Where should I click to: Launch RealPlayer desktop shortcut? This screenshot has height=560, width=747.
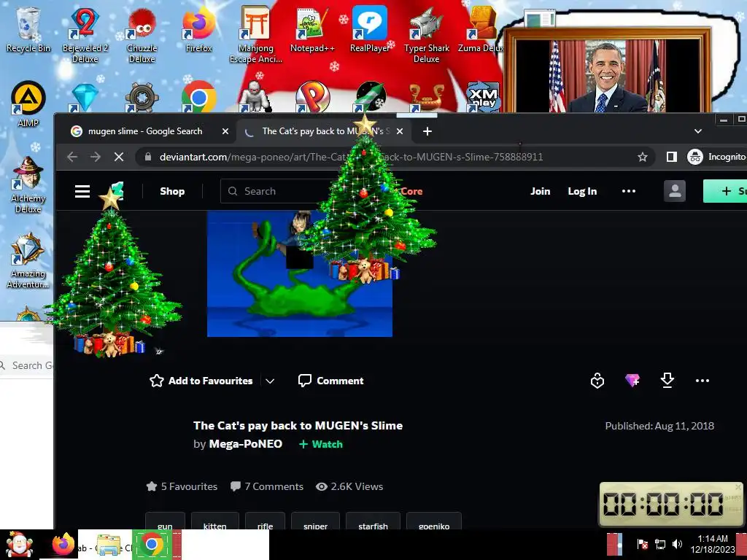370,29
